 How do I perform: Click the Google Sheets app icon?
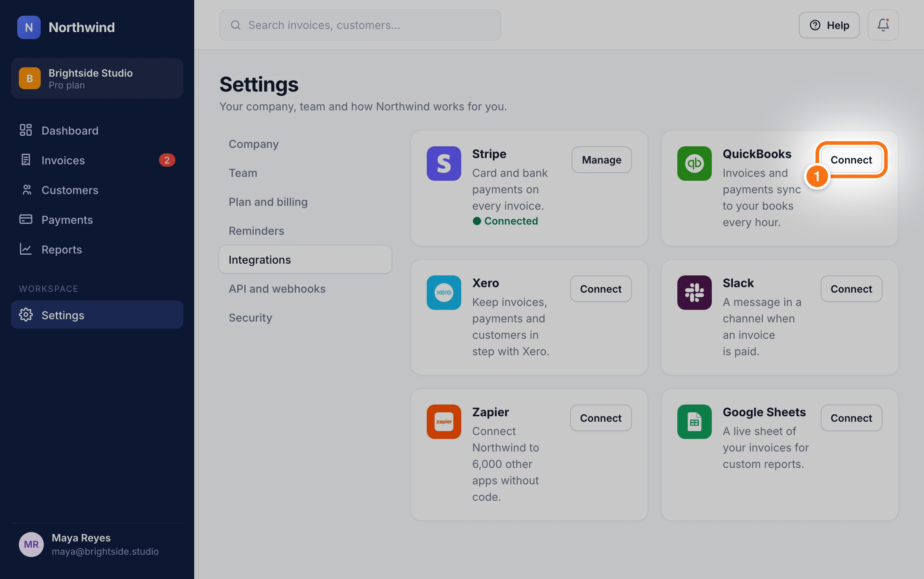(694, 422)
